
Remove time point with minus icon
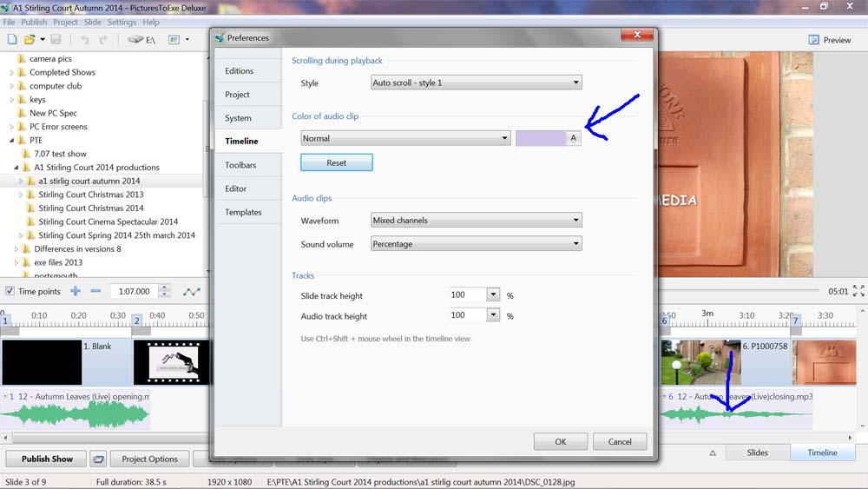95,292
